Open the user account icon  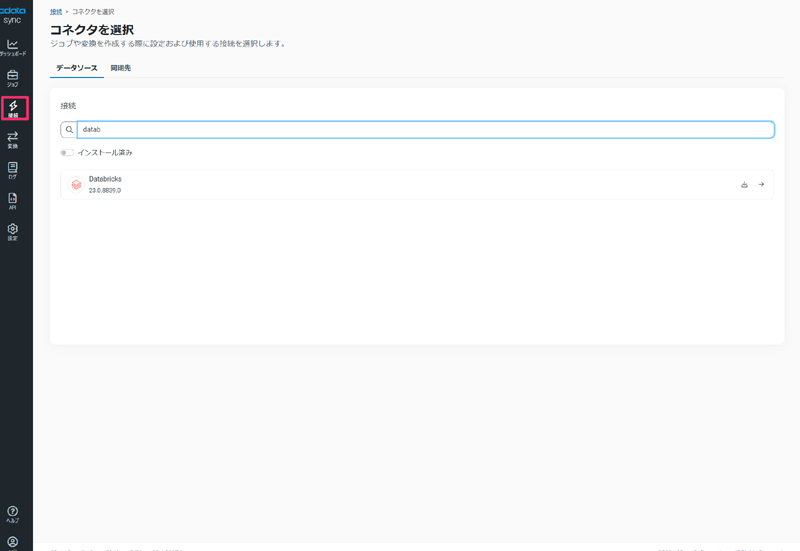tap(13, 542)
